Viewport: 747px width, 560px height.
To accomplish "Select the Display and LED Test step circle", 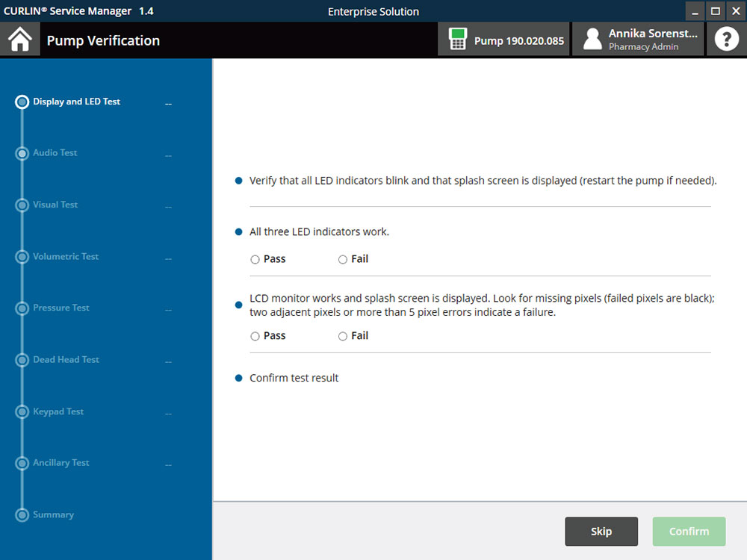I will pyautogui.click(x=22, y=102).
